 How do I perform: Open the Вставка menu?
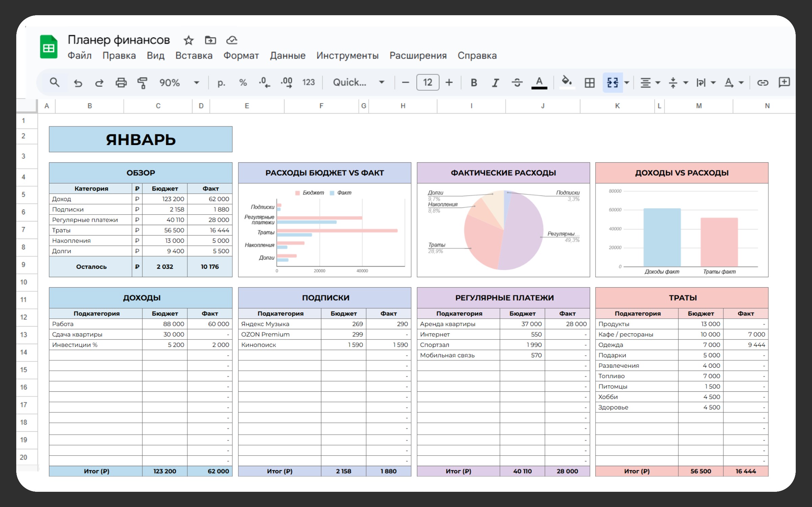(194, 55)
